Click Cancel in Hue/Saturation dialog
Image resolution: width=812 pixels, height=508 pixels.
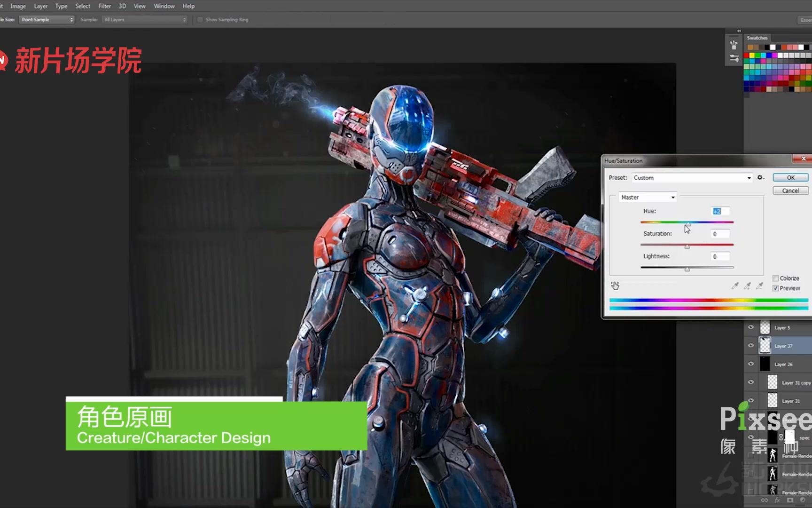(x=790, y=190)
